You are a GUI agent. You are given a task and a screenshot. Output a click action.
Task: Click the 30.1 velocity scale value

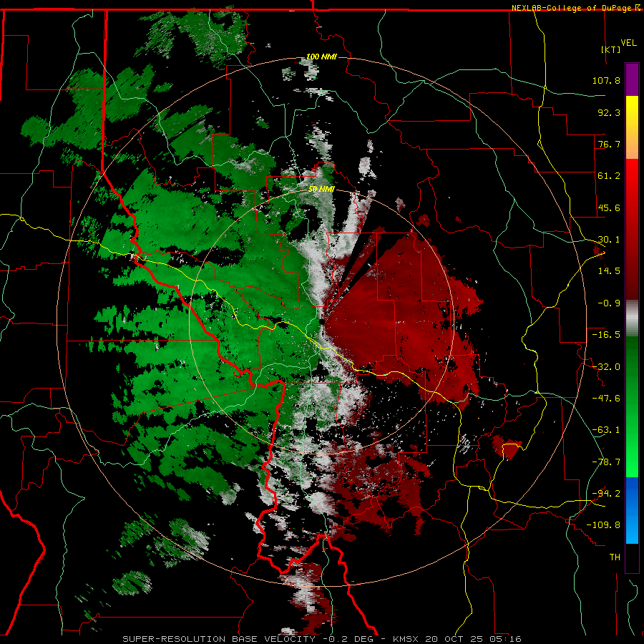point(609,240)
